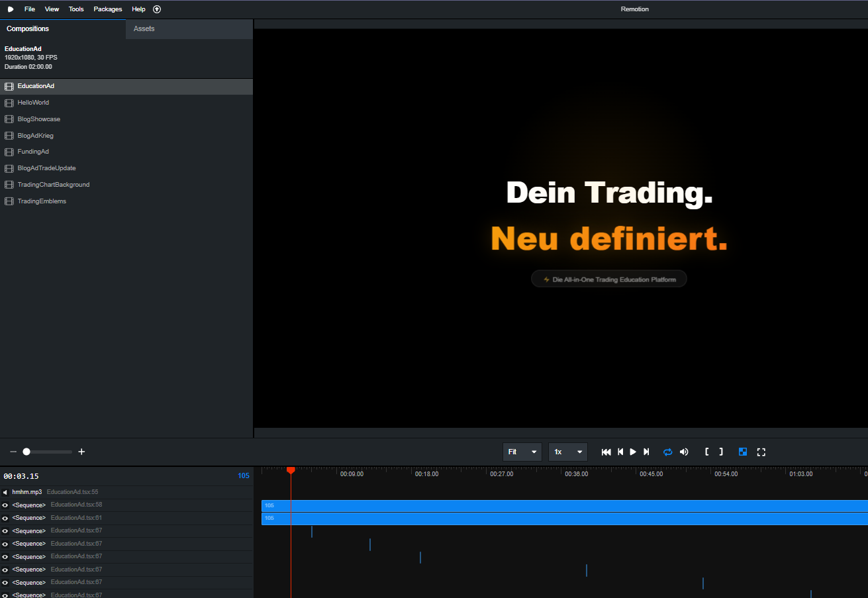Screen dimensions: 868x598
Task: Switch to the Assets tab
Action: pos(144,28)
